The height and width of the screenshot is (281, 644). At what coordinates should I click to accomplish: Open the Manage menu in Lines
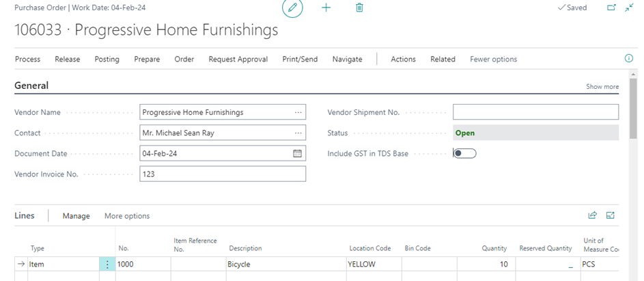(76, 216)
